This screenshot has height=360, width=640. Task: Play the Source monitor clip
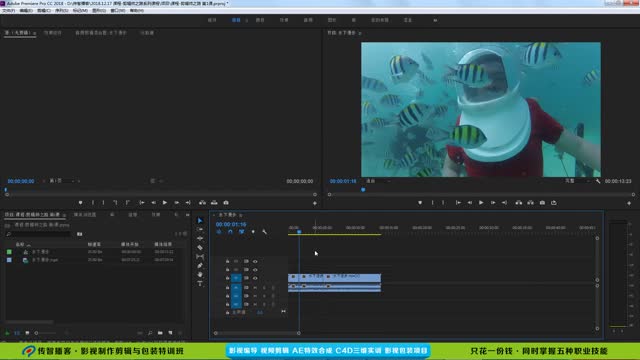[x=165, y=202]
